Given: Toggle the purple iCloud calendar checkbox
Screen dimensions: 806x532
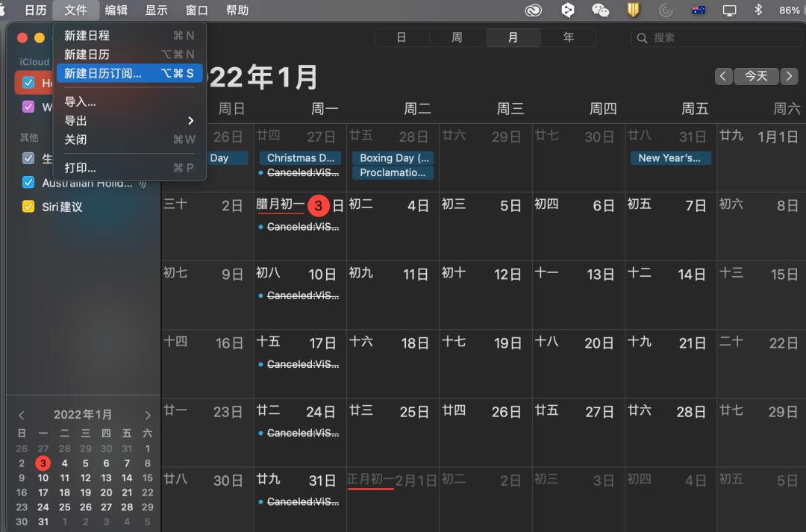Looking at the screenshot, I should [x=28, y=107].
